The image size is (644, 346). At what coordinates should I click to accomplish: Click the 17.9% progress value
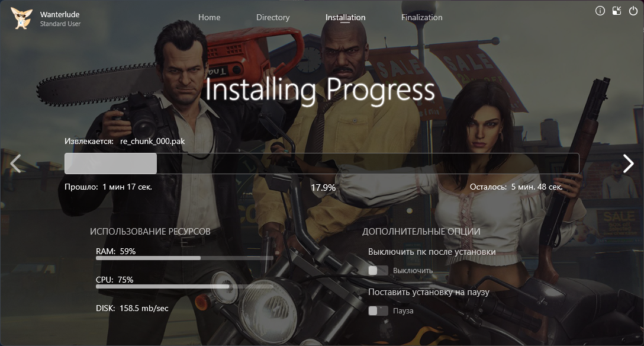(323, 188)
